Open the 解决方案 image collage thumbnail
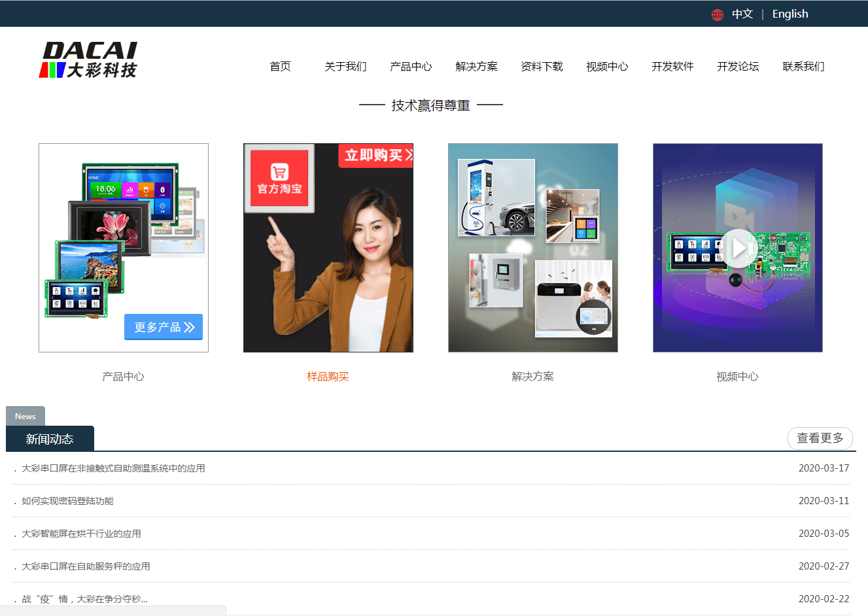Viewport: 868px width, 616px height. coord(532,248)
